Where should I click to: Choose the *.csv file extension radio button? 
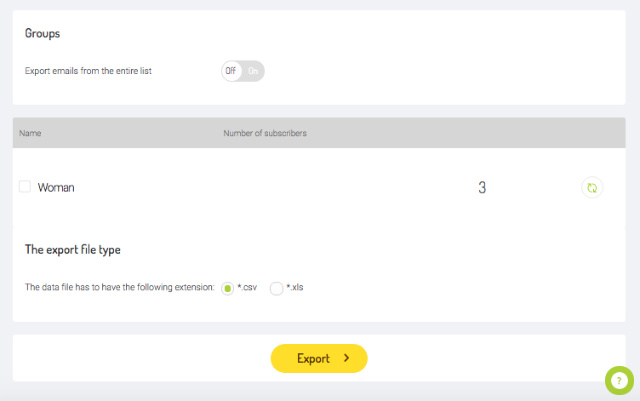[227, 288]
